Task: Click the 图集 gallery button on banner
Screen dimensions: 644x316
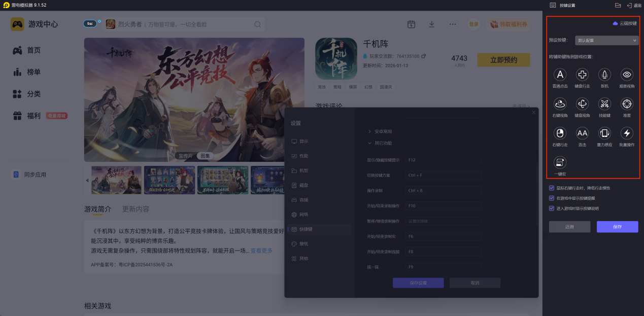Action: 205,156
